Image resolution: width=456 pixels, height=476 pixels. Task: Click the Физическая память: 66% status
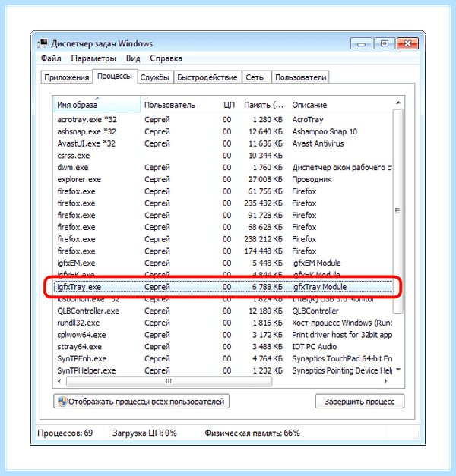[x=252, y=433]
